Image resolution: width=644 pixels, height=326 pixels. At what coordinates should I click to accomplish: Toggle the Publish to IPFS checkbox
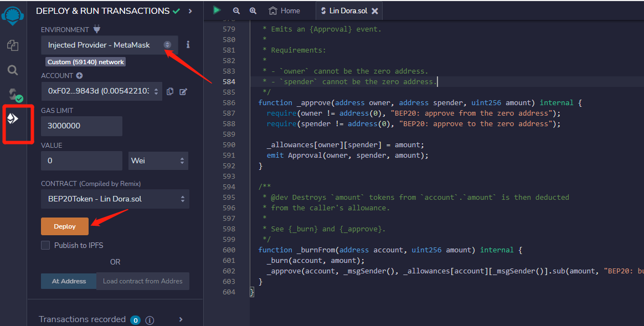[45, 245]
